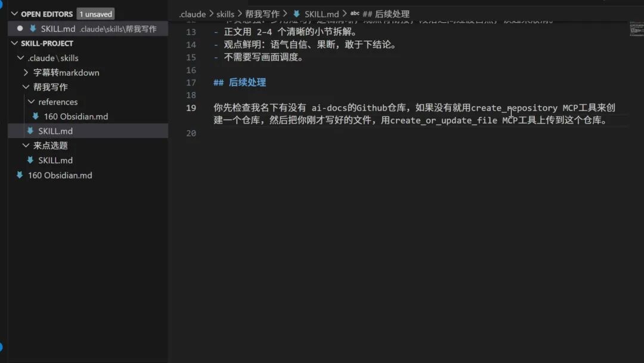Open ## 后续处理 breadcrumb symbol
This screenshot has width=644, height=363.
click(x=386, y=14)
